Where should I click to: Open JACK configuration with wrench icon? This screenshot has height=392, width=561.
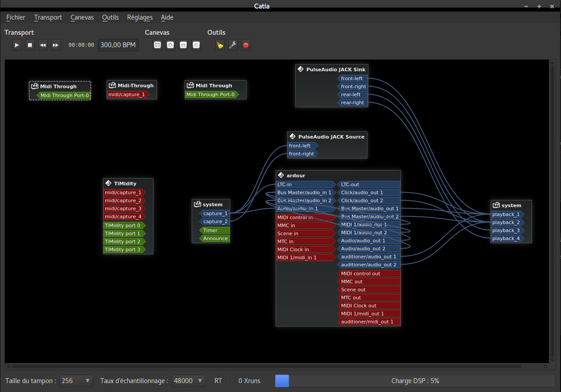click(x=233, y=45)
